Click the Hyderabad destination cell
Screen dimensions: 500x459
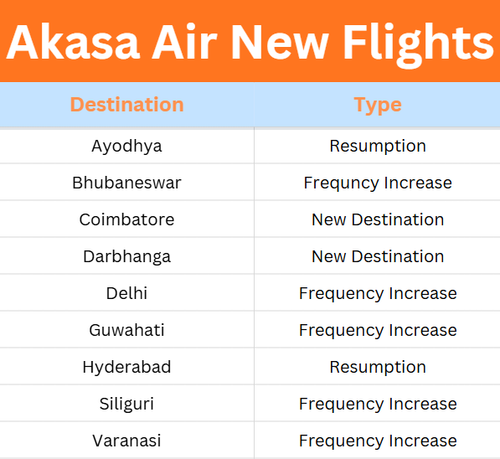[127, 367]
